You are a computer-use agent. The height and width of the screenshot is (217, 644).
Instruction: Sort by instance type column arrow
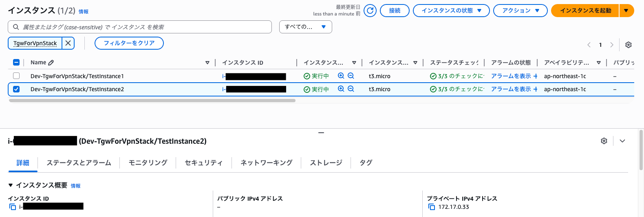pyautogui.click(x=415, y=63)
